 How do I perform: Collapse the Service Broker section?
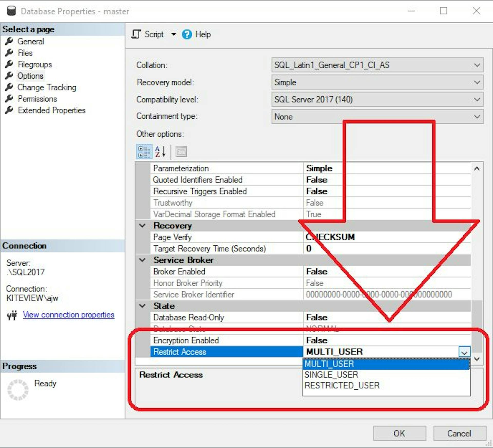pyautogui.click(x=142, y=260)
